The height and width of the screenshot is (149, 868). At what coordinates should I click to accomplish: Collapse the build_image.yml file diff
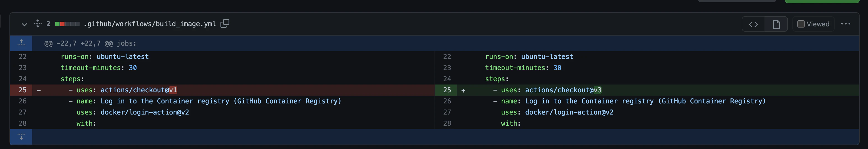click(x=24, y=24)
